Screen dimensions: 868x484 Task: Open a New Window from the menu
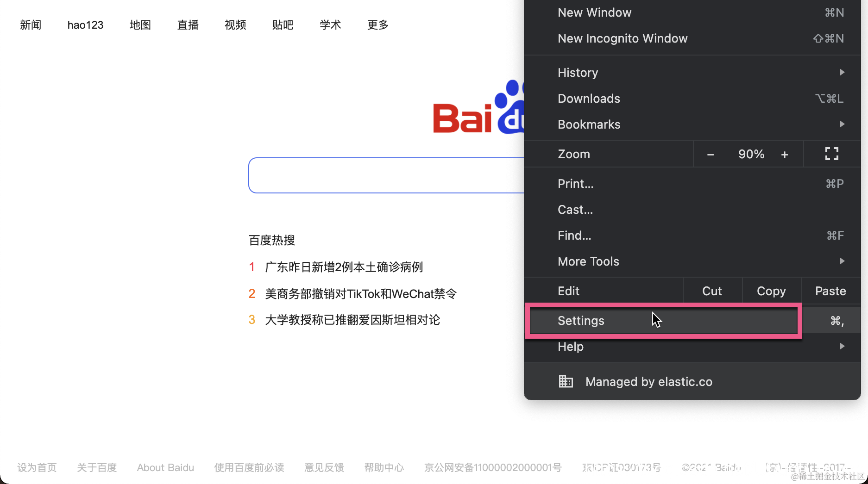point(692,12)
